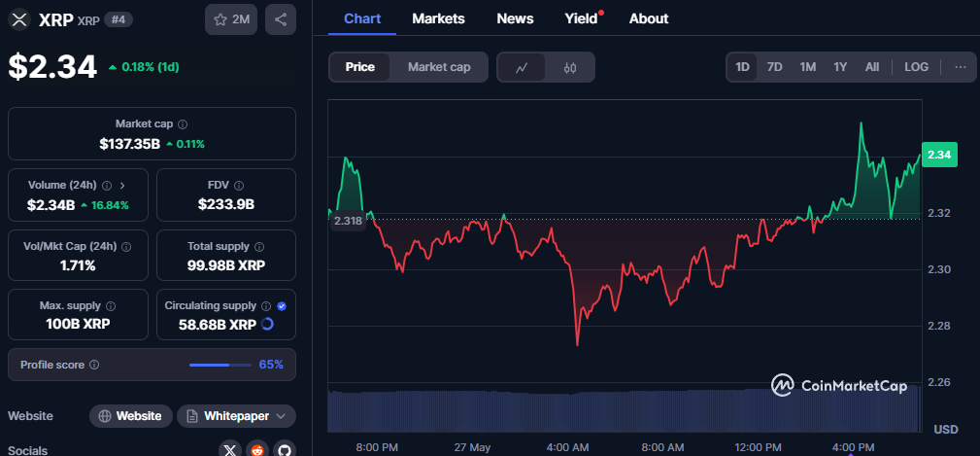The width and height of the screenshot is (980, 456).
Task: Click the 2.318 open price marker
Action: coord(348,221)
